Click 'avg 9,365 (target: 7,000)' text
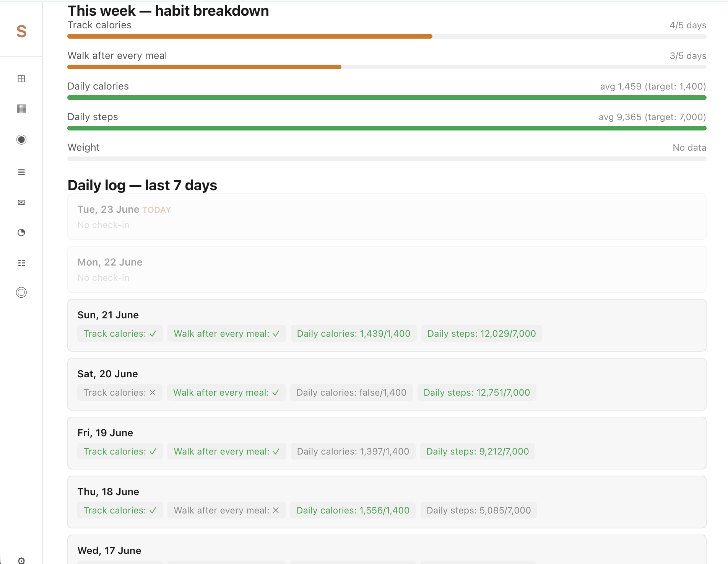The width and height of the screenshot is (728, 564). pos(652,117)
